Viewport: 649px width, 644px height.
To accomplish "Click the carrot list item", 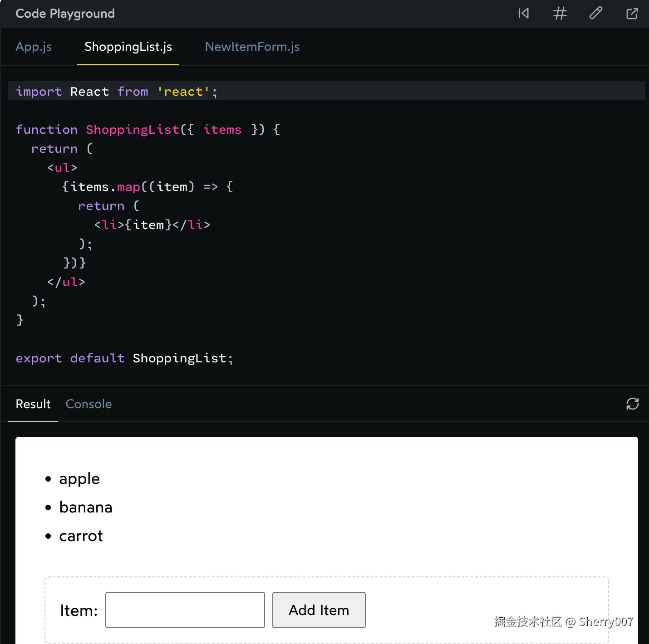I will (x=81, y=536).
